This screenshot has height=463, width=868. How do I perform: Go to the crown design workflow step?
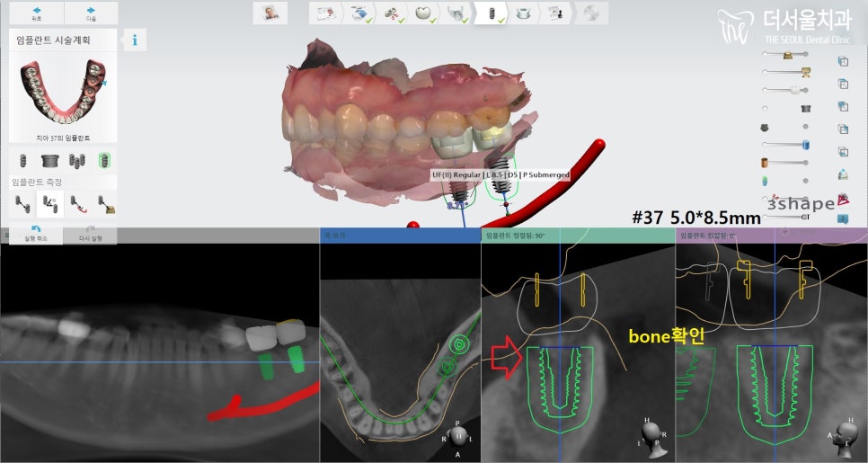click(x=424, y=13)
